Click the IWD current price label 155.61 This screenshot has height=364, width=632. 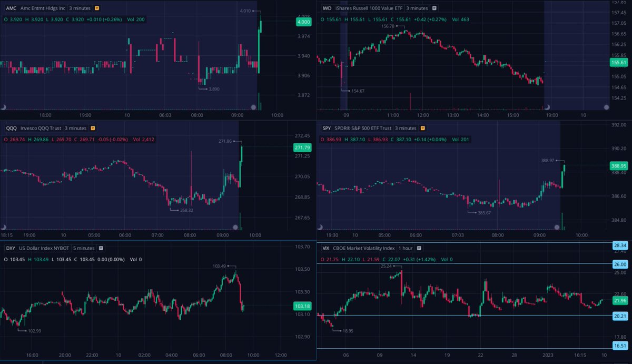618,63
